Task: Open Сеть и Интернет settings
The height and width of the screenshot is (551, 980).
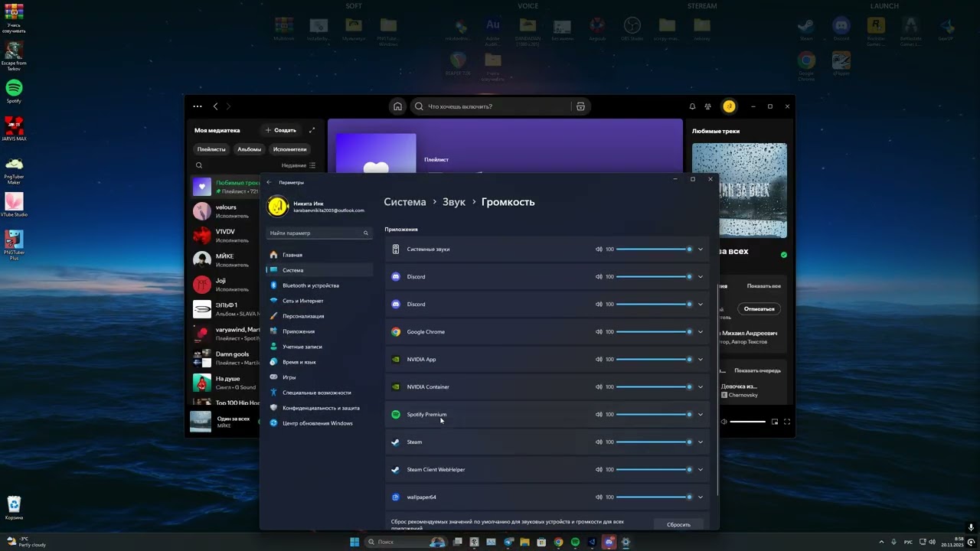Action: pyautogui.click(x=319, y=301)
